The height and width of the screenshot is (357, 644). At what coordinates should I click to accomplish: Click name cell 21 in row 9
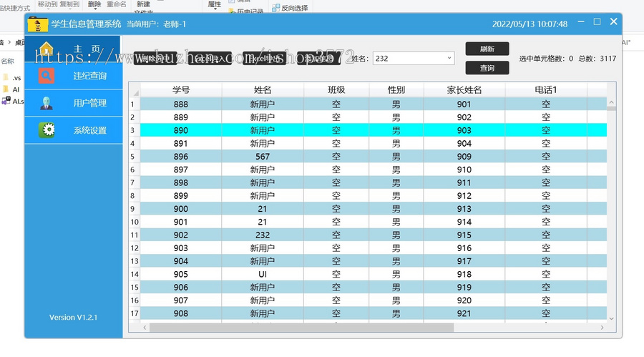(x=263, y=209)
